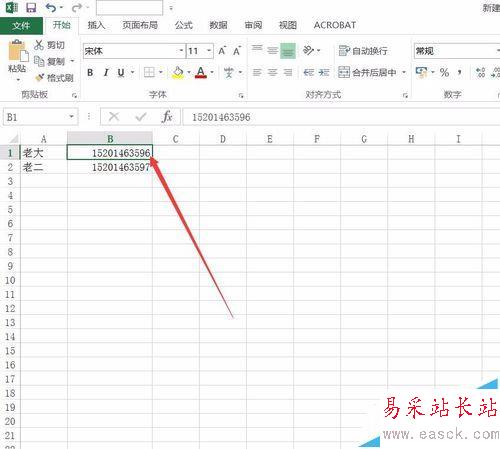Switch to the ACROBAT tab
500x449 pixels.
335,25
